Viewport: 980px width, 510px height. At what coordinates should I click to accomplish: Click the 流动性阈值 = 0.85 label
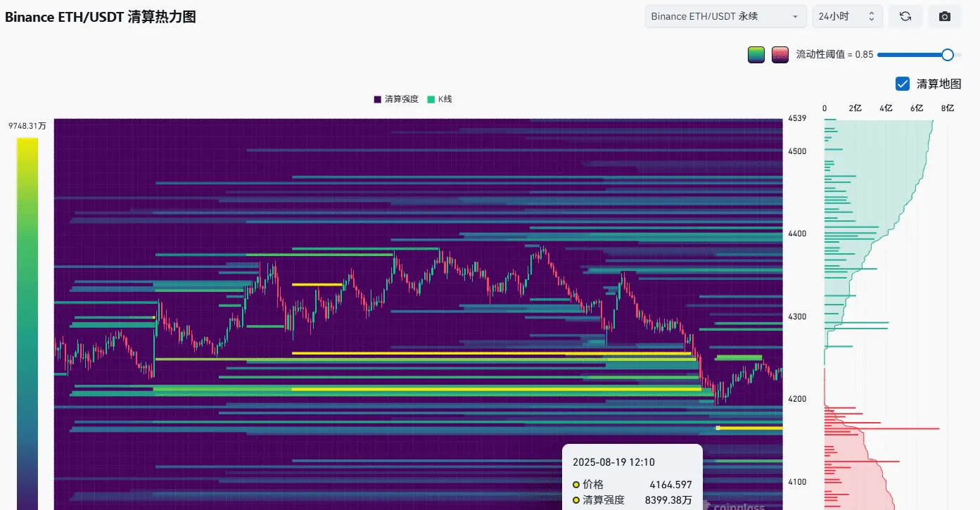coord(834,55)
